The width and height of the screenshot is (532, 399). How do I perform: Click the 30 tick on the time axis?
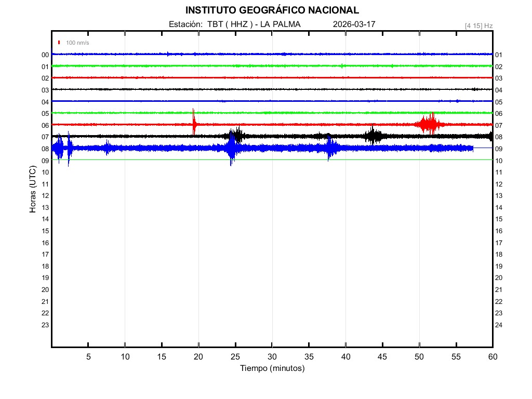click(272, 356)
